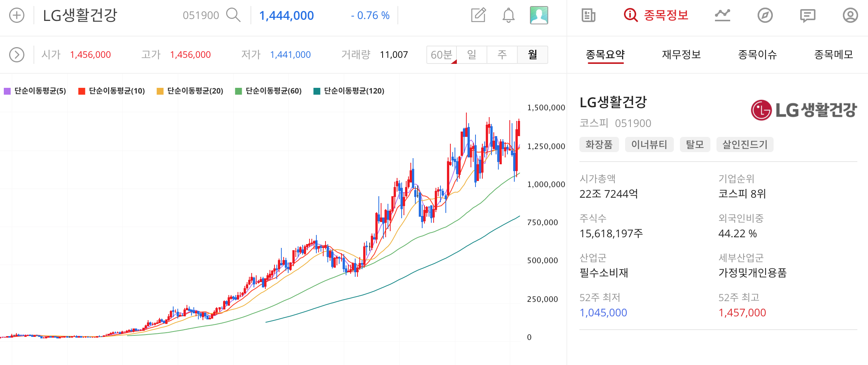Viewport: 868px width, 365px height.
Task: Click the 산업군 value 필수소비재
Action: point(604,273)
